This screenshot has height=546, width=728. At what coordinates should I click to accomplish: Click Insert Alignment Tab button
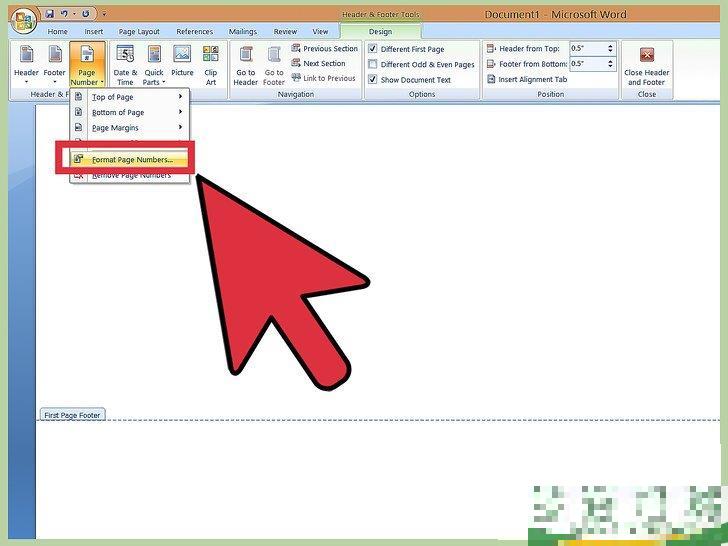pyautogui.click(x=533, y=80)
